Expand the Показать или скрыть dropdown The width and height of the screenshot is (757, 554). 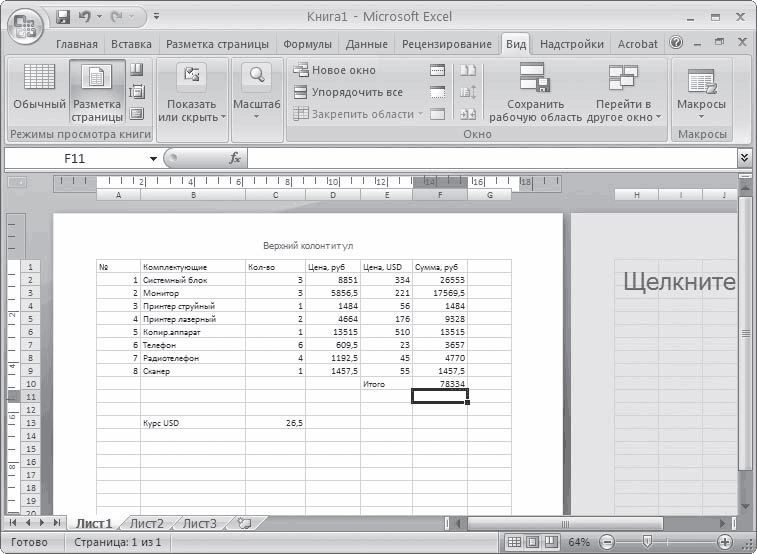click(192, 92)
